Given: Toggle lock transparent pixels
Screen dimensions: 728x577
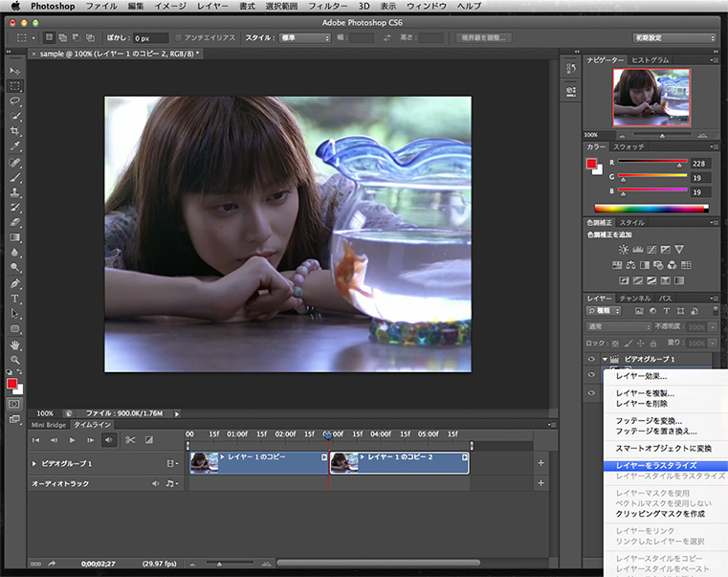Looking at the screenshot, I should (x=615, y=344).
